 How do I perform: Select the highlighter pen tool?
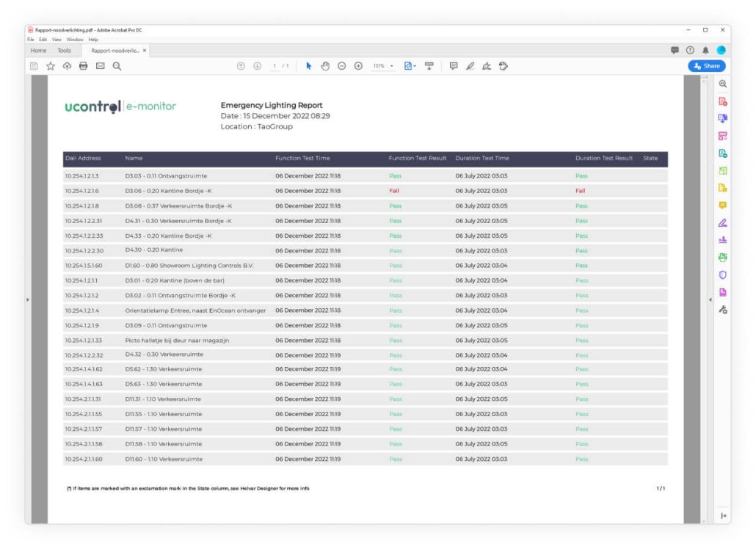[470, 66]
